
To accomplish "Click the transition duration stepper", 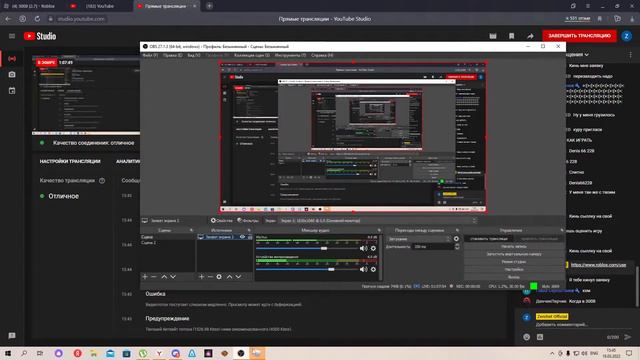I will pyautogui.click(x=457, y=247).
